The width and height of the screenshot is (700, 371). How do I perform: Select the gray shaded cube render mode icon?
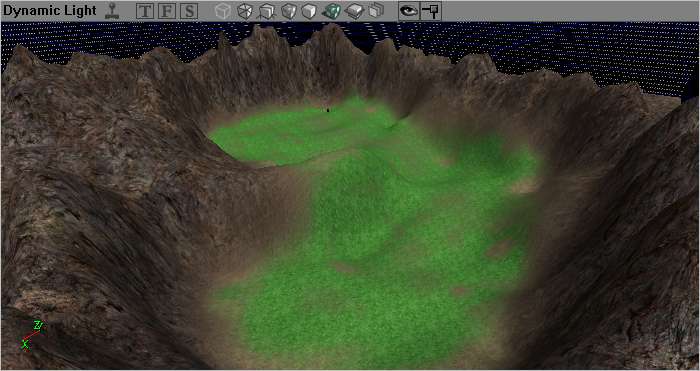click(x=289, y=11)
